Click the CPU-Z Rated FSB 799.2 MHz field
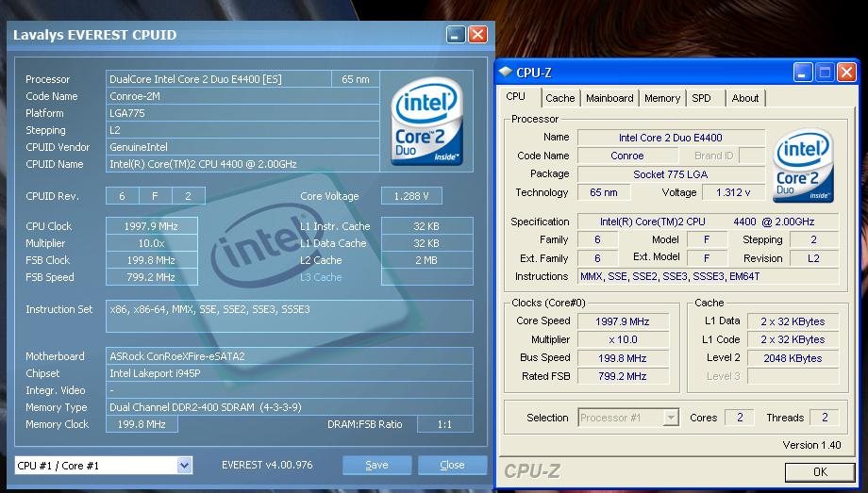 [x=623, y=376]
